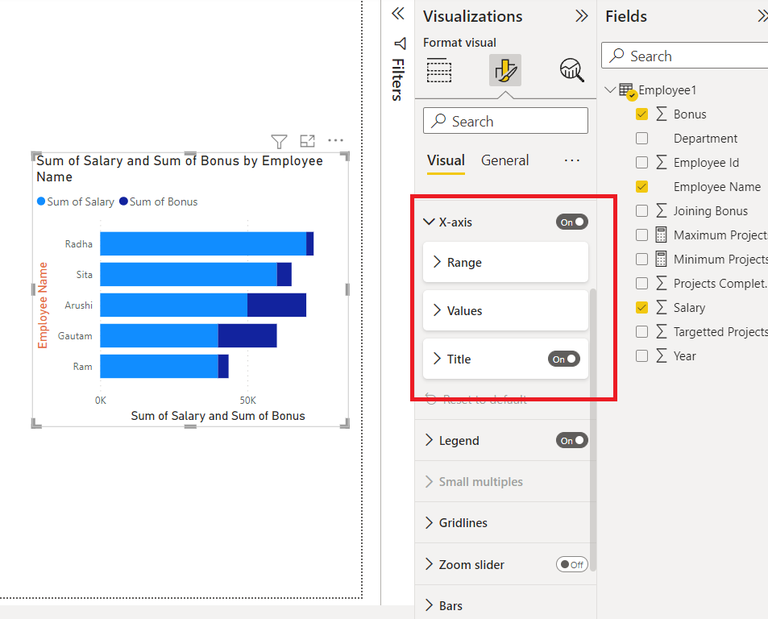Collapse the X-axis section chevron

[x=429, y=222]
